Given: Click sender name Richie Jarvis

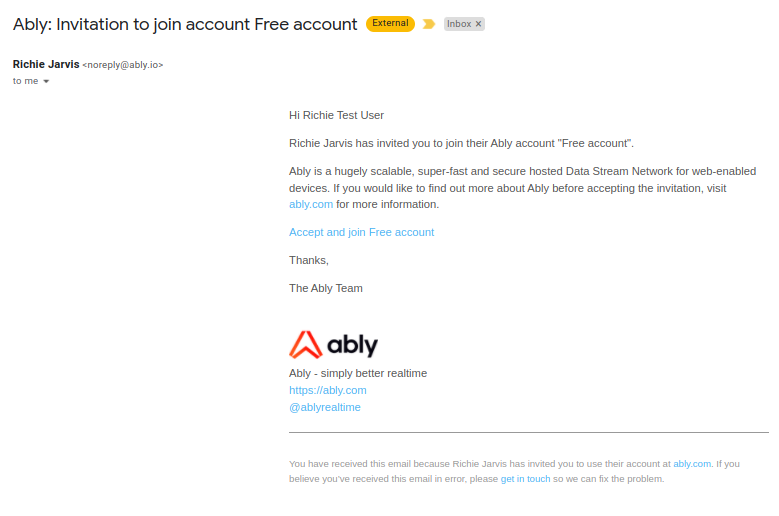Looking at the screenshot, I should [x=46, y=65].
